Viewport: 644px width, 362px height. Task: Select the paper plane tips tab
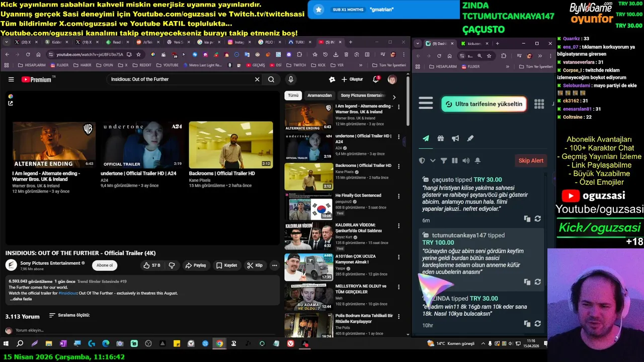(426, 139)
